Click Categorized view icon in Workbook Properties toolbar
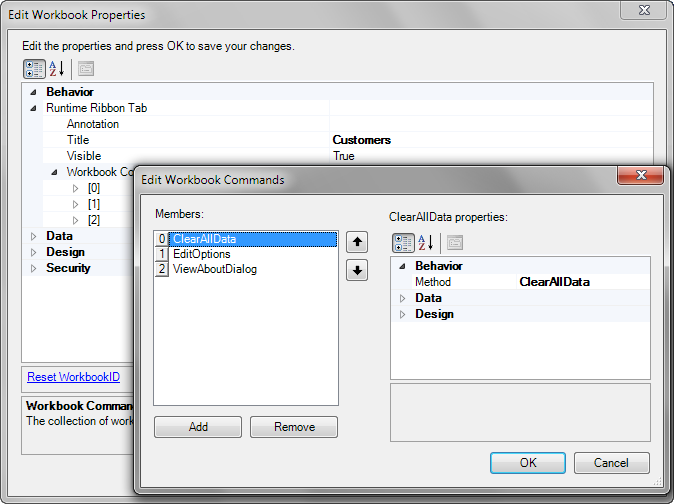This screenshot has height=504, width=674. 34,69
